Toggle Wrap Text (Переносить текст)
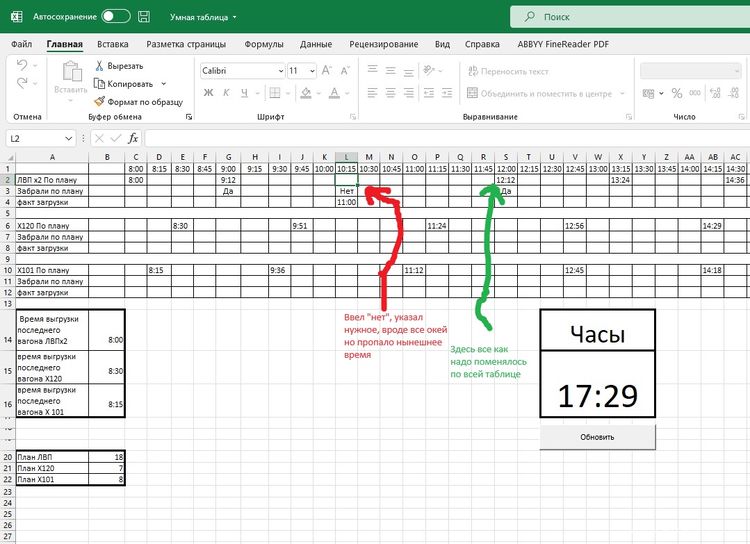750x544 pixels. (x=508, y=71)
